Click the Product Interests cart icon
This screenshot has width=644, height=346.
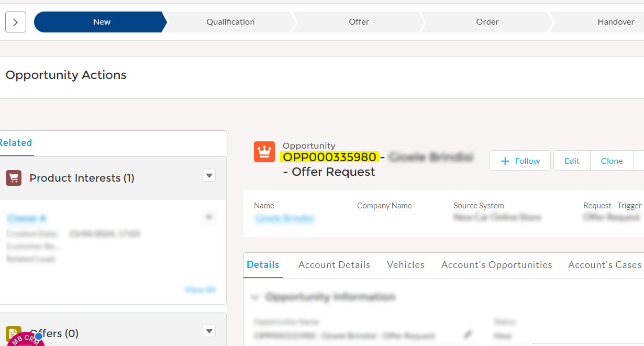[x=14, y=178]
